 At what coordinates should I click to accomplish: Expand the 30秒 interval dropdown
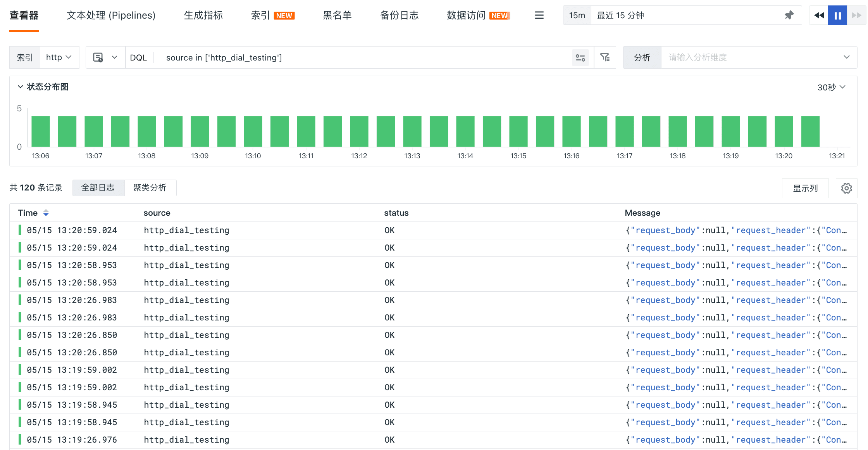(831, 87)
